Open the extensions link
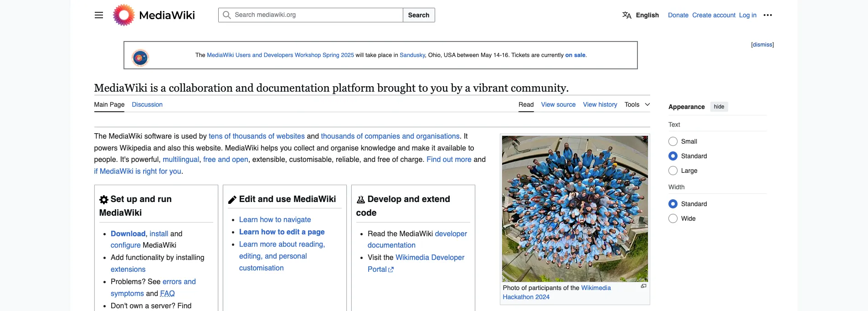The image size is (868, 311). point(128,270)
